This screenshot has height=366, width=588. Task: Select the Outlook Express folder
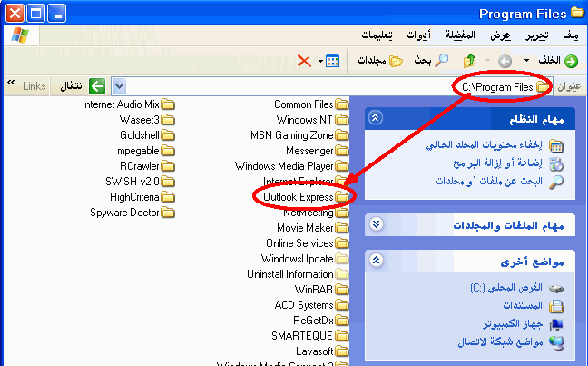tap(305, 197)
